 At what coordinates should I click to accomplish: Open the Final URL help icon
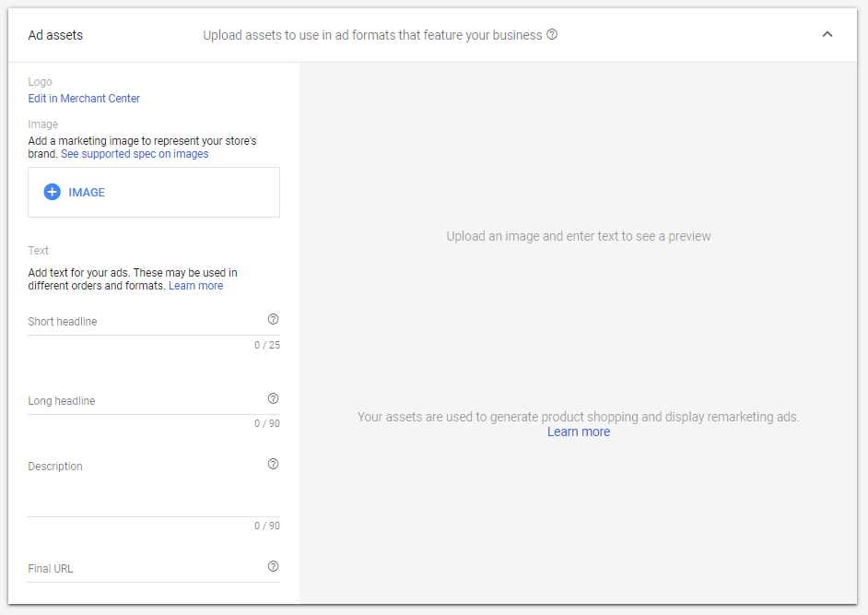273,567
